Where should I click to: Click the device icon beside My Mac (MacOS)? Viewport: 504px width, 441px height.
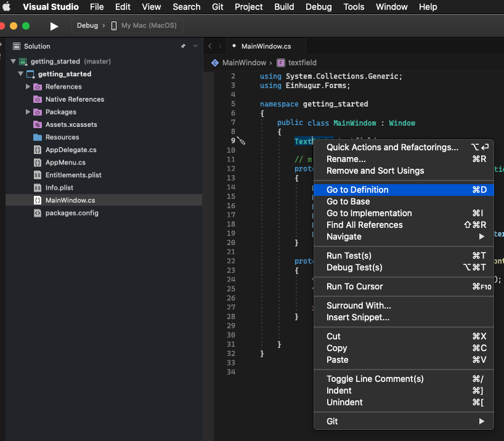[114, 26]
